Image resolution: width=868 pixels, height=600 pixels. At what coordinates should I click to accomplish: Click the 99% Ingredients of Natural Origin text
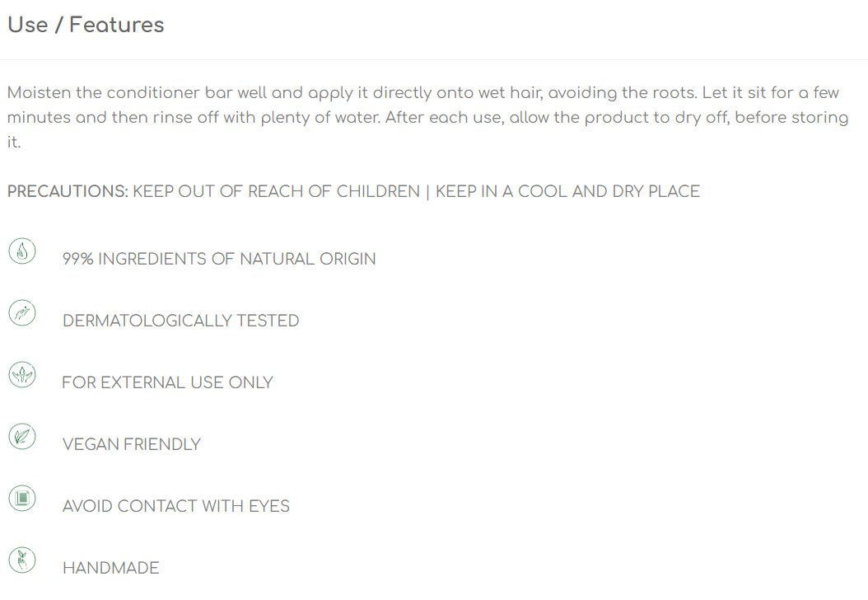tap(219, 259)
